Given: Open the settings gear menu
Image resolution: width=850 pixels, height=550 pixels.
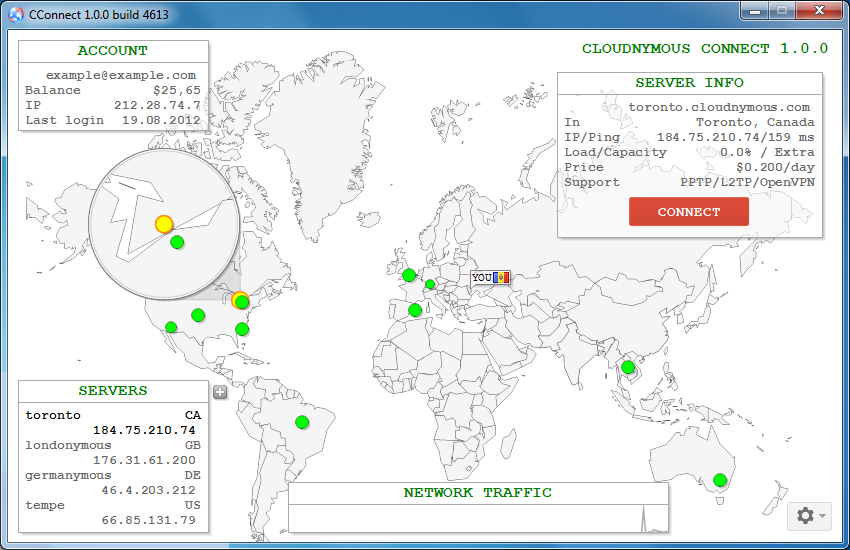Looking at the screenshot, I should [x=809, y=515].
